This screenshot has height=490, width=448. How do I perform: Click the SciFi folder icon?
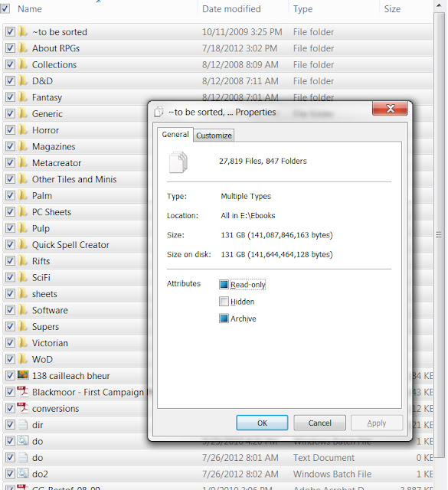tap(22, 277)
